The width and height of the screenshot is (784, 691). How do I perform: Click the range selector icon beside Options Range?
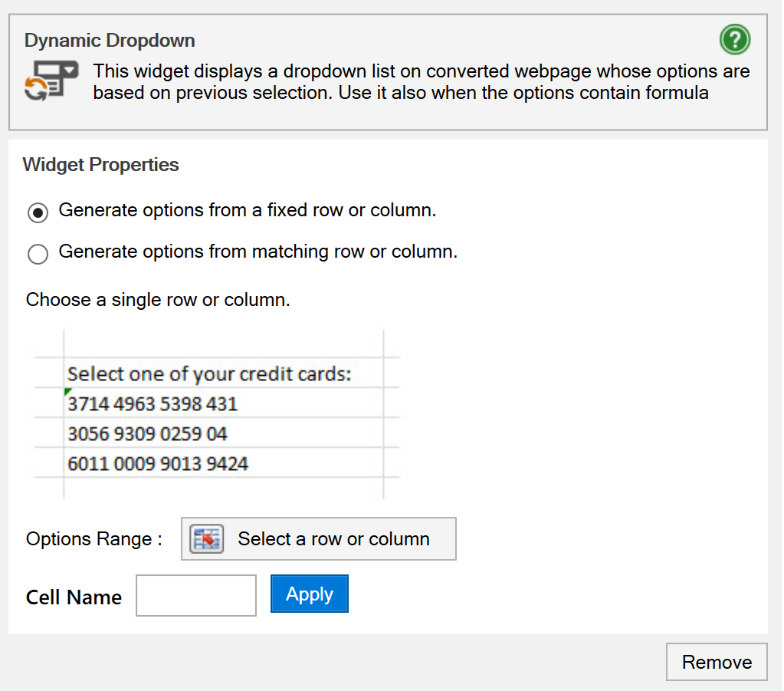pyautogui.click(x=206, y=539)
